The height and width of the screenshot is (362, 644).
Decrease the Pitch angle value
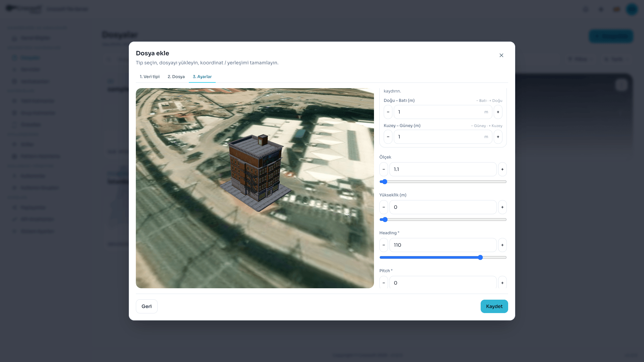pos(384,283)
